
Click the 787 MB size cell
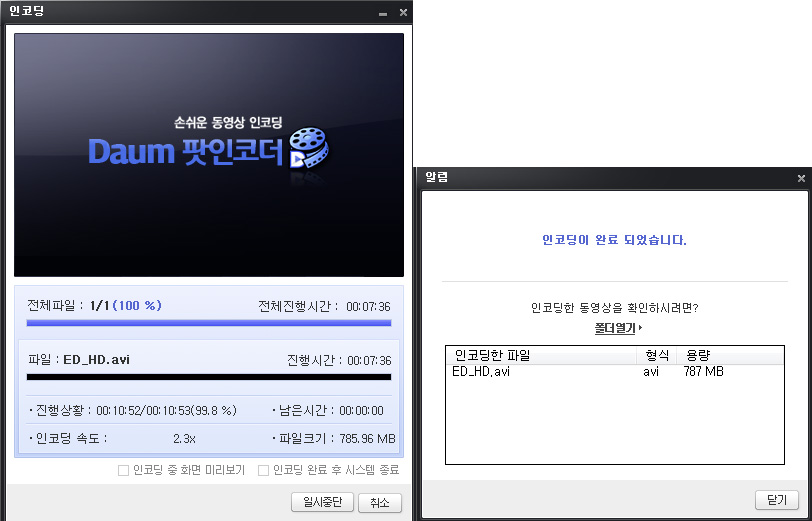pyautogui.click(x=703, y=371)
